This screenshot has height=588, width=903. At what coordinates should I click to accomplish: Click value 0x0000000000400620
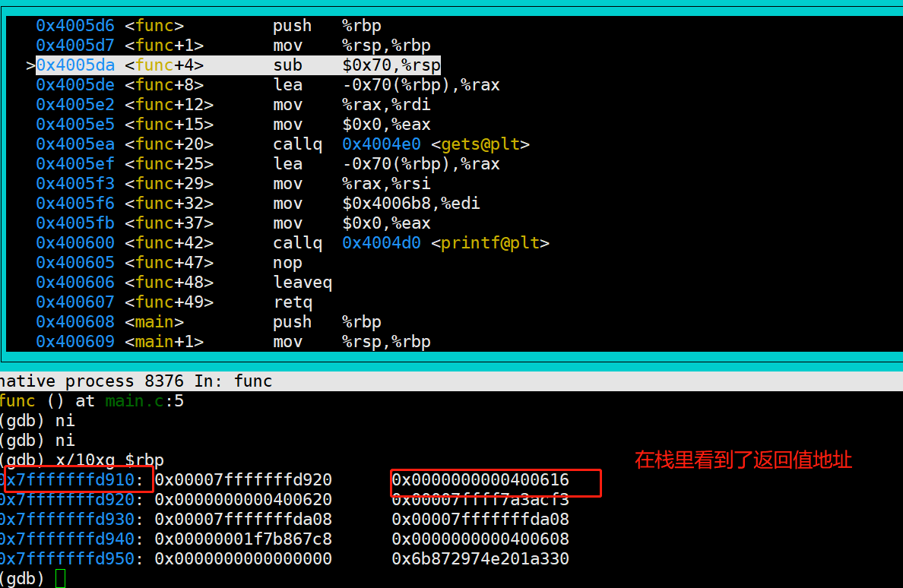point(243,499)
